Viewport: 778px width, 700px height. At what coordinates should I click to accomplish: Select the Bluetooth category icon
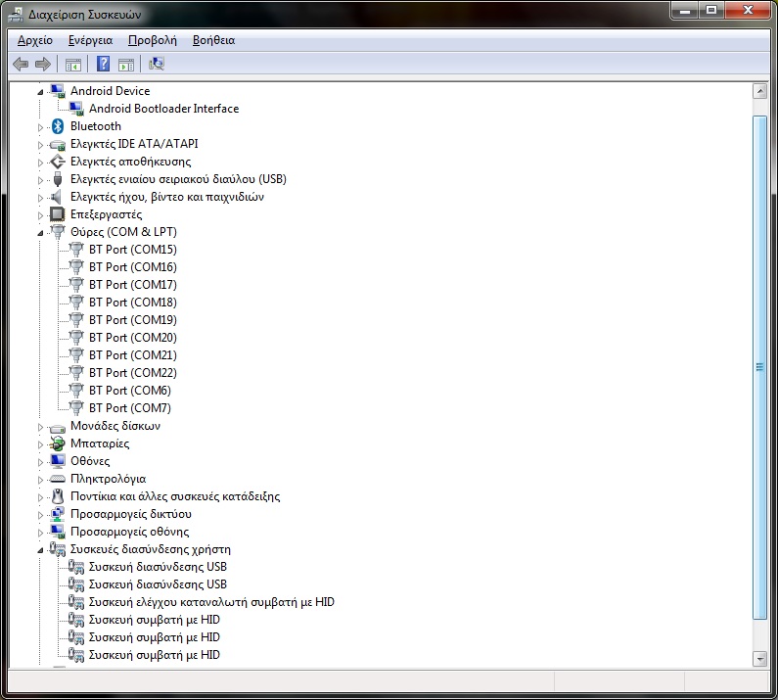(x=57, y=126)
